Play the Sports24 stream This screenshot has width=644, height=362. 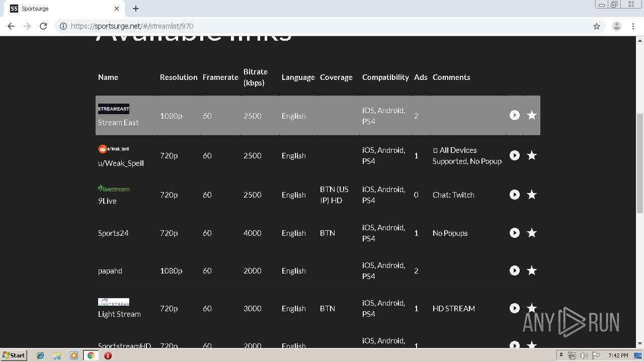tap(514, 233)
